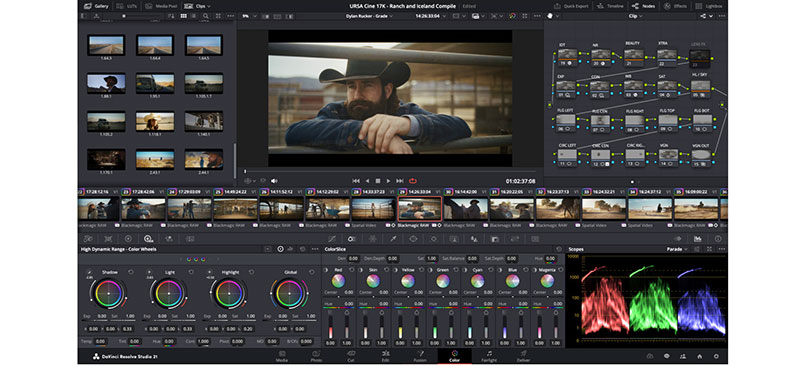
Task: Toggle the Nodes panel
Action: (x=644, y=6)
